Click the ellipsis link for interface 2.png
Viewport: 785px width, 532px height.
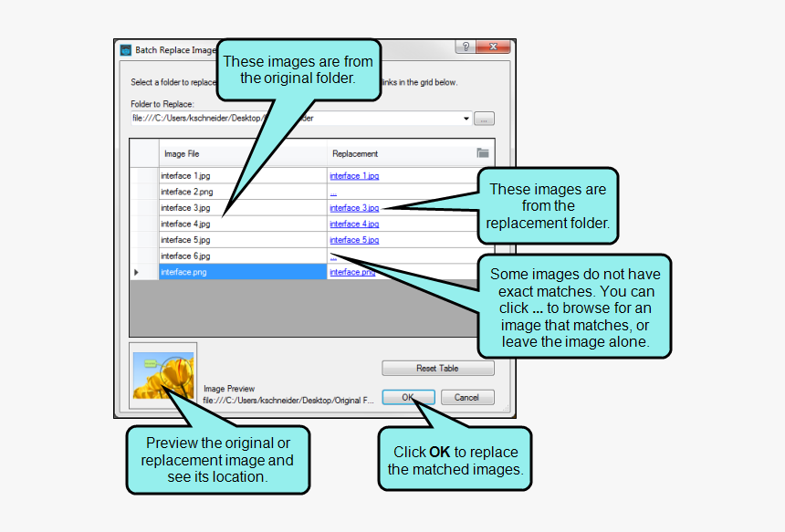333,193
